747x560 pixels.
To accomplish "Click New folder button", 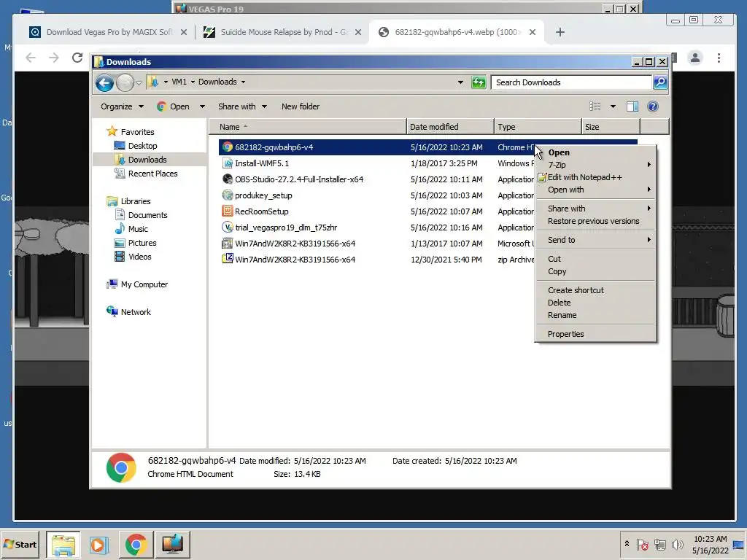I will click(x=300, y=106).
